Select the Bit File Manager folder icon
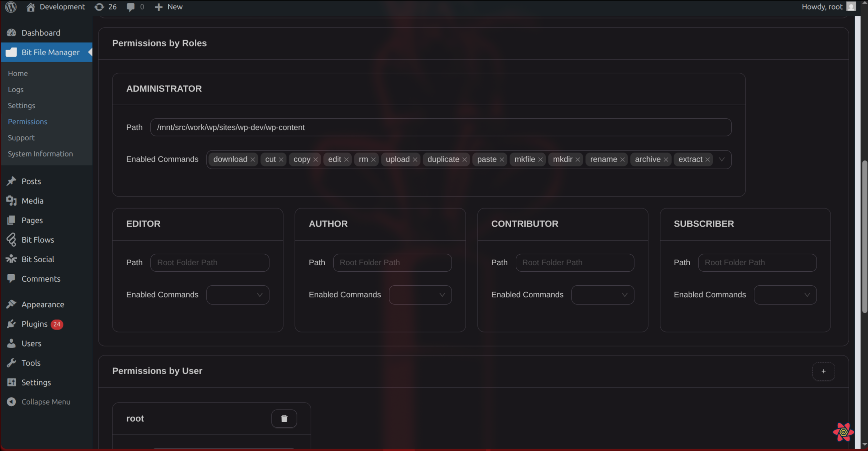The height and width of the screenshot is (451, 868). pyautogui.click(x=12, y=52)
